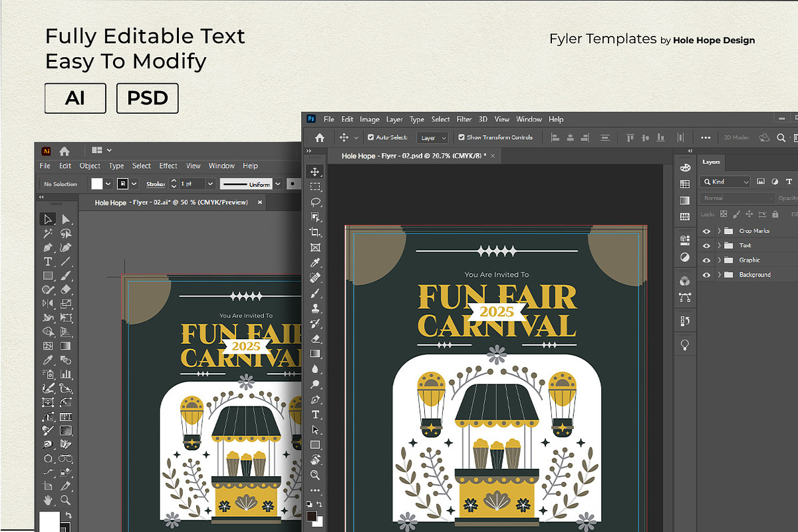The height and width of the screenshot is (532, 798).
Task: Expand the Text layer group
Action: 719,245
